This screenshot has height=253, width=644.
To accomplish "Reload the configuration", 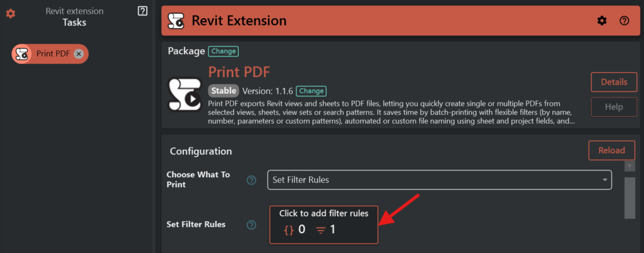I will coord(611,150).
